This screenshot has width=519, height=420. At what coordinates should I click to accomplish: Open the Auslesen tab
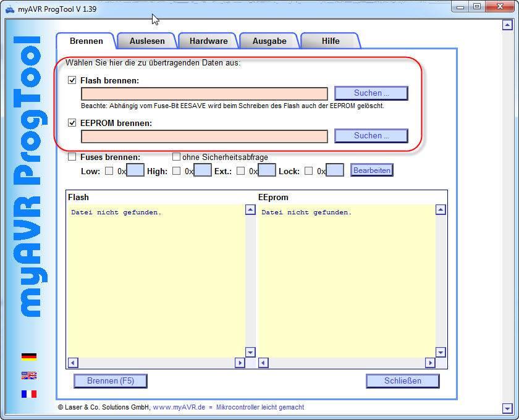pos(147,41)
